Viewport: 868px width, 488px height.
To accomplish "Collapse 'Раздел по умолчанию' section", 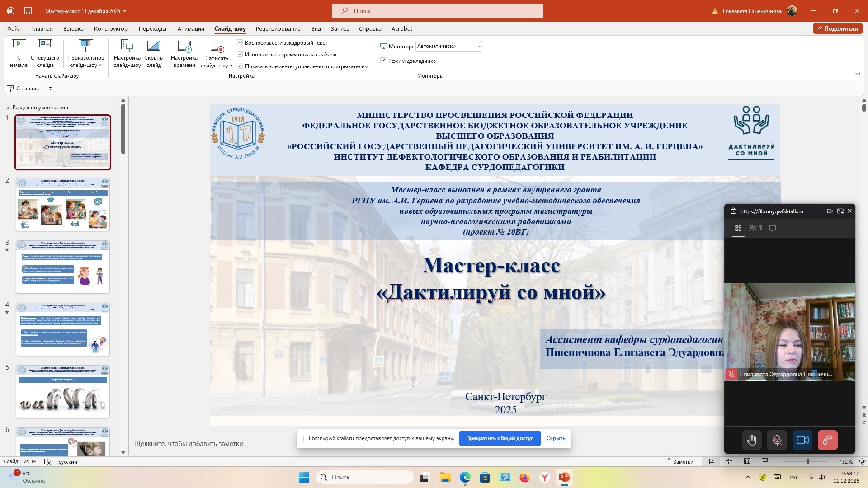I will click(8, 108).
